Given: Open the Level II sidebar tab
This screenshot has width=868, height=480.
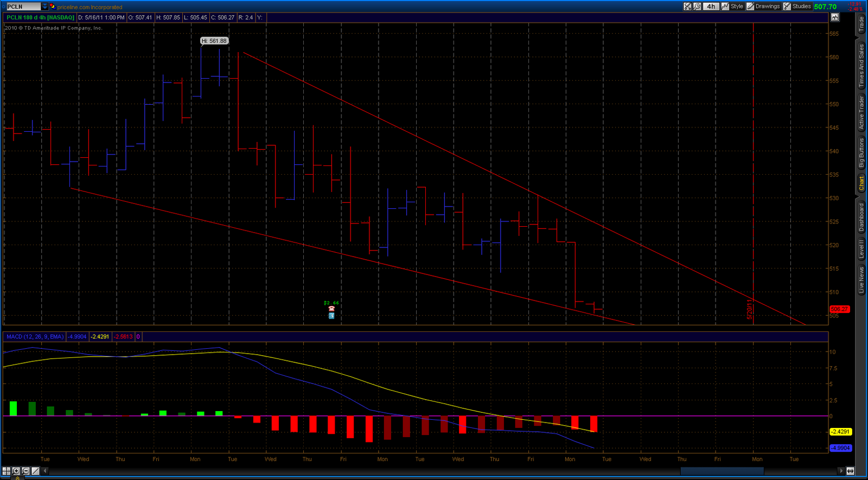Looking at the screenshot, I should click(861, 248).
